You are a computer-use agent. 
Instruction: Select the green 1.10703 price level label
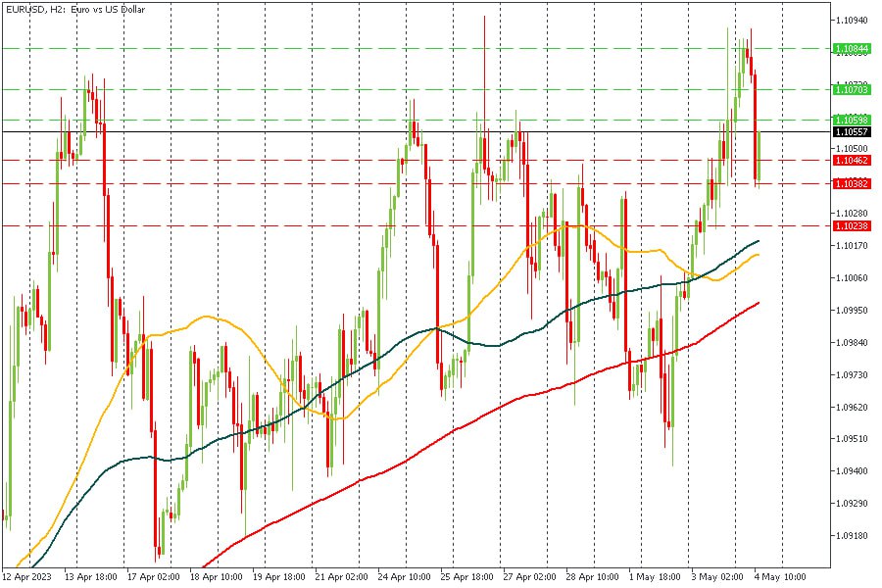pyautogui.click(x=852, y=89)
